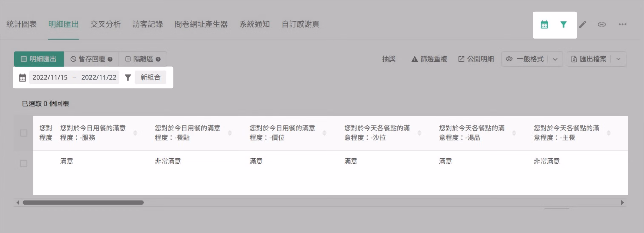The width and height of the screenshot is (644, 233).
Task: Click the help icon next to 隔離區
Action: 158,59
